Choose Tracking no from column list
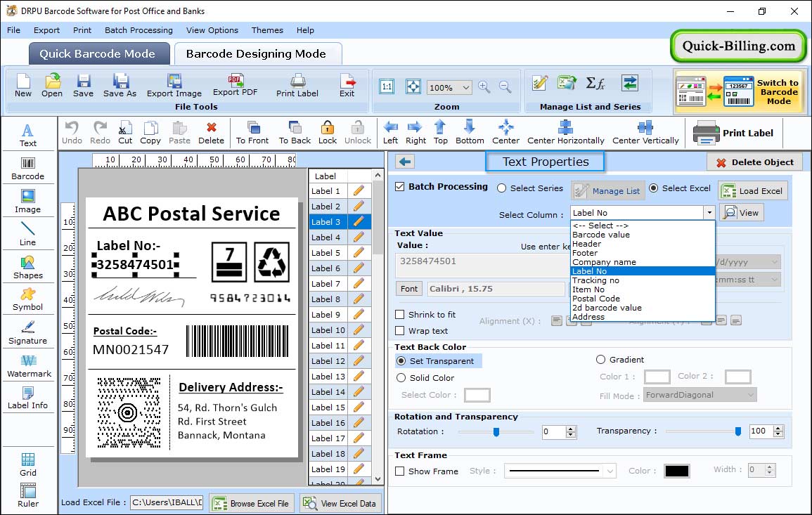This screenshot has width=812, height=515. pos(643,280)
